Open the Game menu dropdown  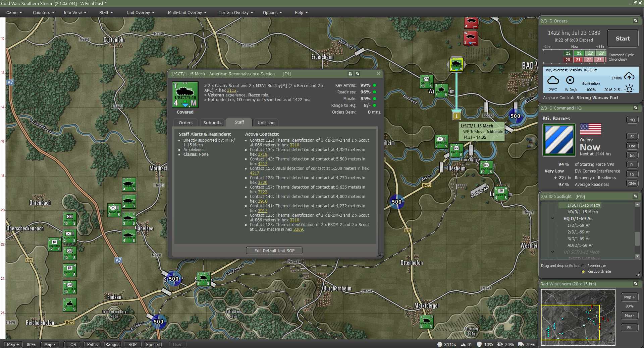click(x=14, y=12)
